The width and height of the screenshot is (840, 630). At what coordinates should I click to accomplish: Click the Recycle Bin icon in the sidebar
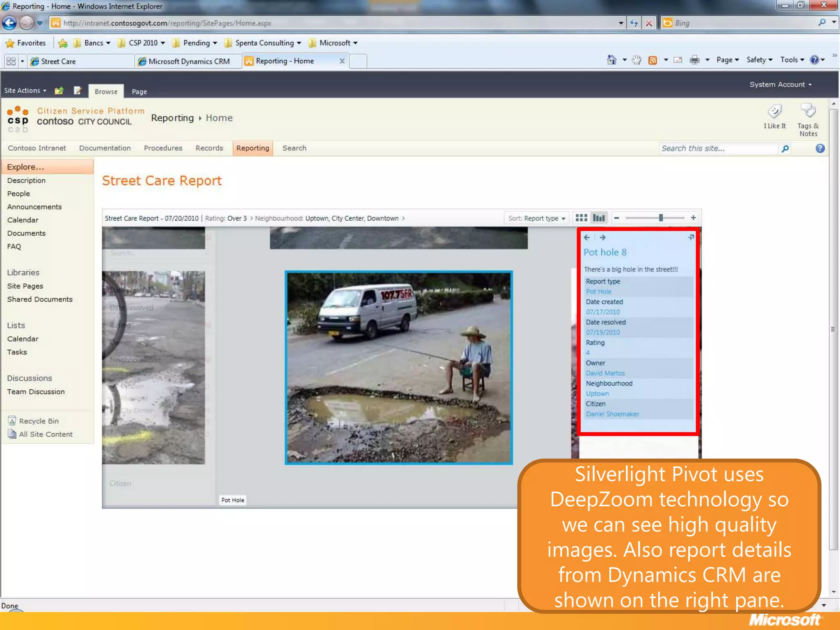pos(12,421)
